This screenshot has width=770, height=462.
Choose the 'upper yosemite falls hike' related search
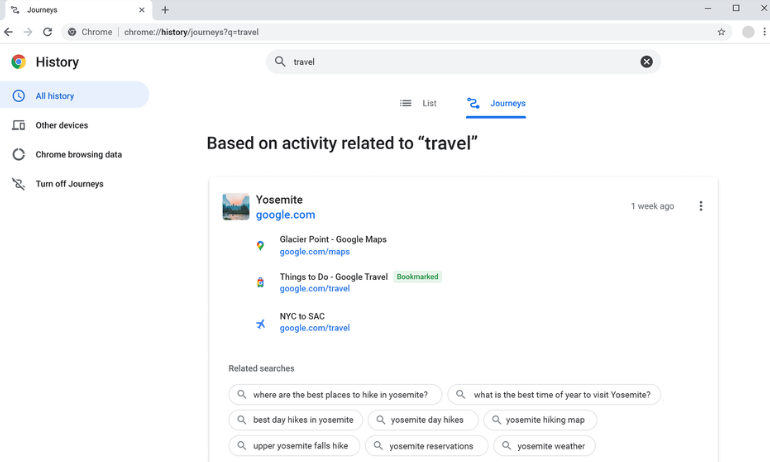294,446
